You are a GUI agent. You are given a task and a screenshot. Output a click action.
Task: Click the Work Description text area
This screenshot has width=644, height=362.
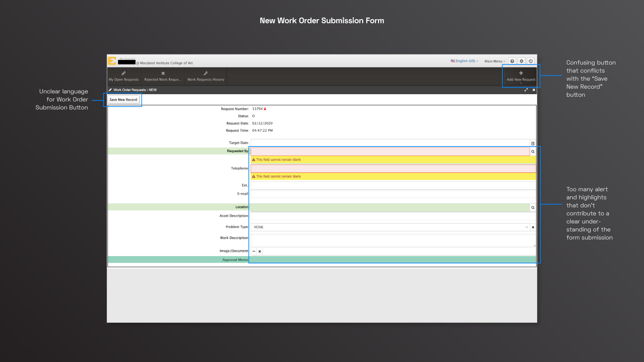point(392,240)
